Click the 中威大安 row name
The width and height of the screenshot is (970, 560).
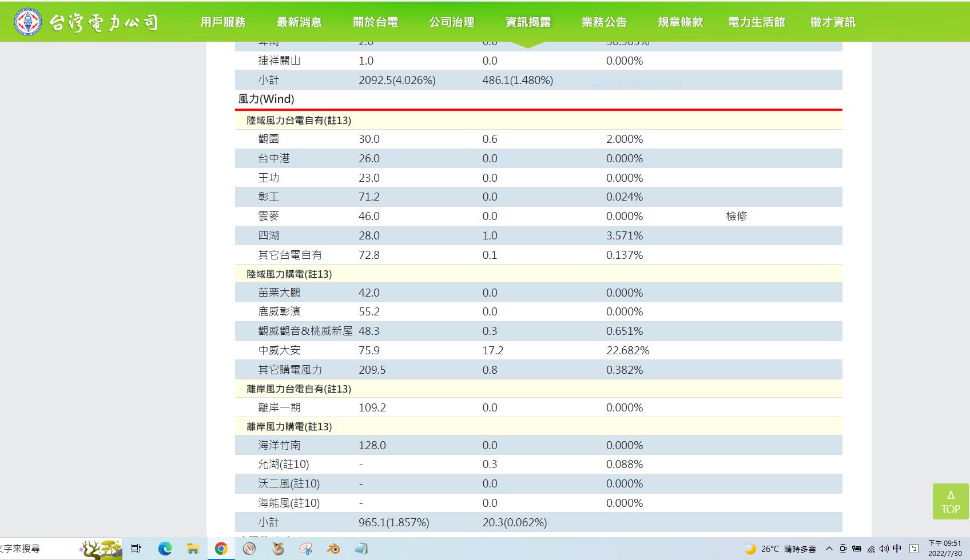[279, 350]
